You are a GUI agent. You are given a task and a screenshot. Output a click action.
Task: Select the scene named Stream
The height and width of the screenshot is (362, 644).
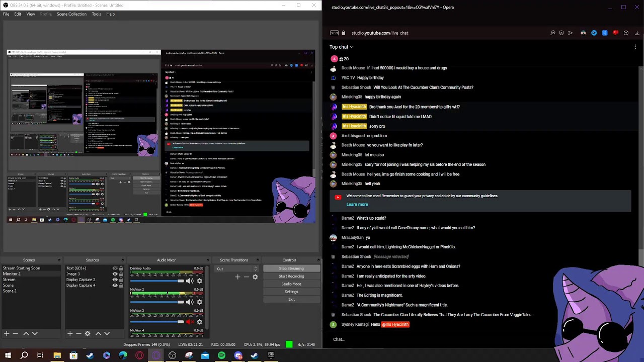pyautogui.click(x=31, y=280)
